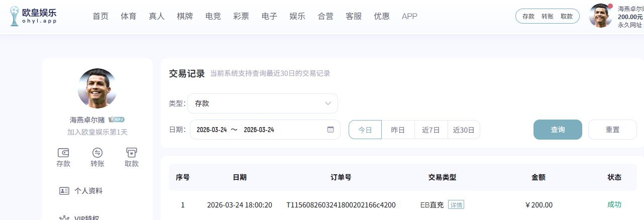This screenshot has width=644, height=220.
Task: Select the 今日 date filter
Action: pyautogui.click(x=365, y=130)
